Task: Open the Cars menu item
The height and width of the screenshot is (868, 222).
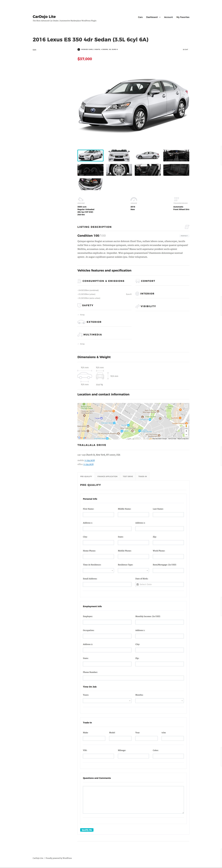Action: [140, 17]
